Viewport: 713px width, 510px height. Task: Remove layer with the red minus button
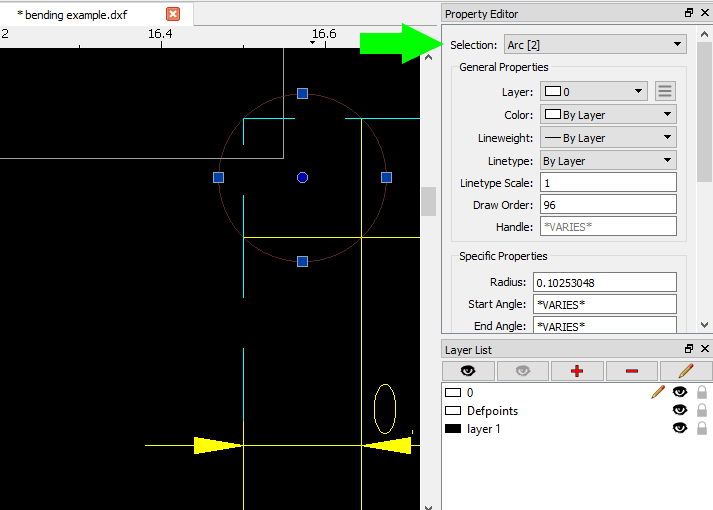[632, 371]
